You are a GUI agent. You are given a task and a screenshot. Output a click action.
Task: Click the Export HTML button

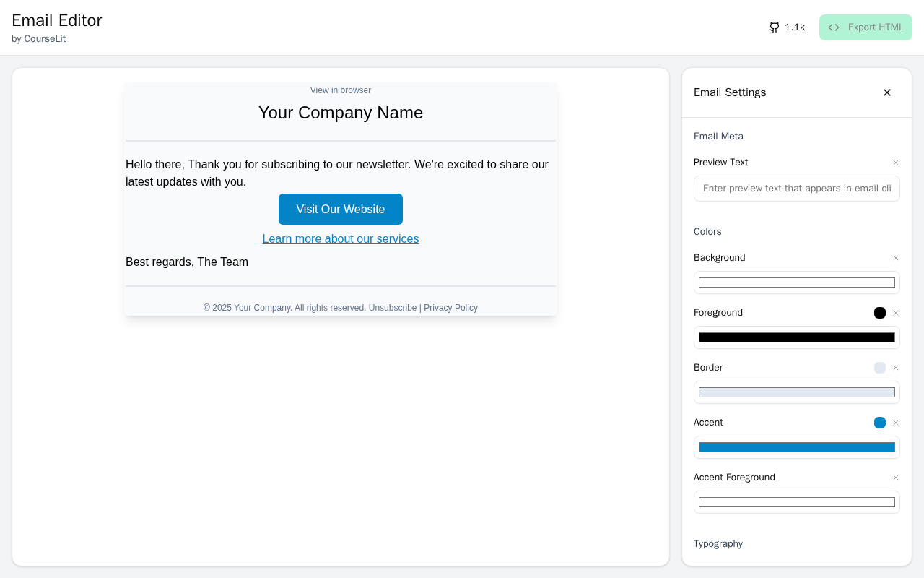(866, 27)
